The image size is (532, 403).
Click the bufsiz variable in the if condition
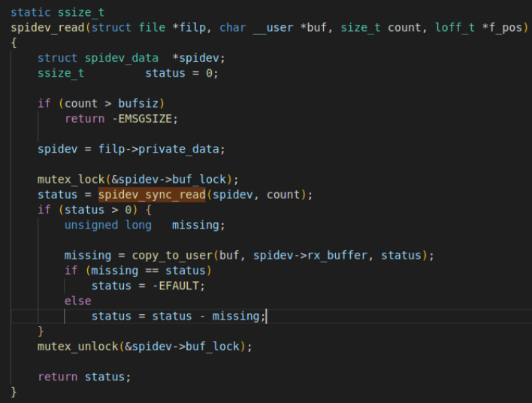138,104
